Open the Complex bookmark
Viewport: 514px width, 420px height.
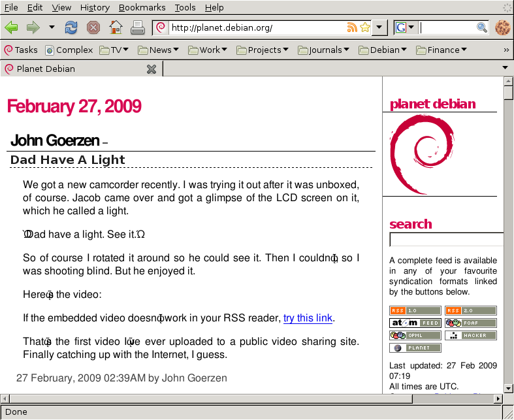[69, 50]
